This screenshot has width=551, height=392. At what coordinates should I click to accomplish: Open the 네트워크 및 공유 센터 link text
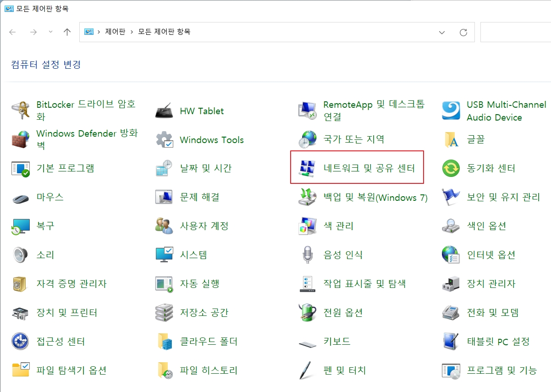coord(369,168)
